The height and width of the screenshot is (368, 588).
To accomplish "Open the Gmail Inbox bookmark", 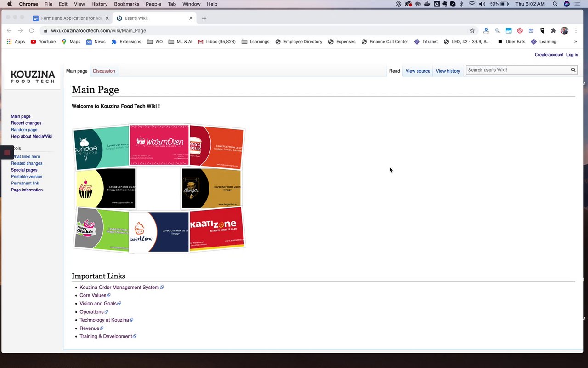I will tap(216, 41).
